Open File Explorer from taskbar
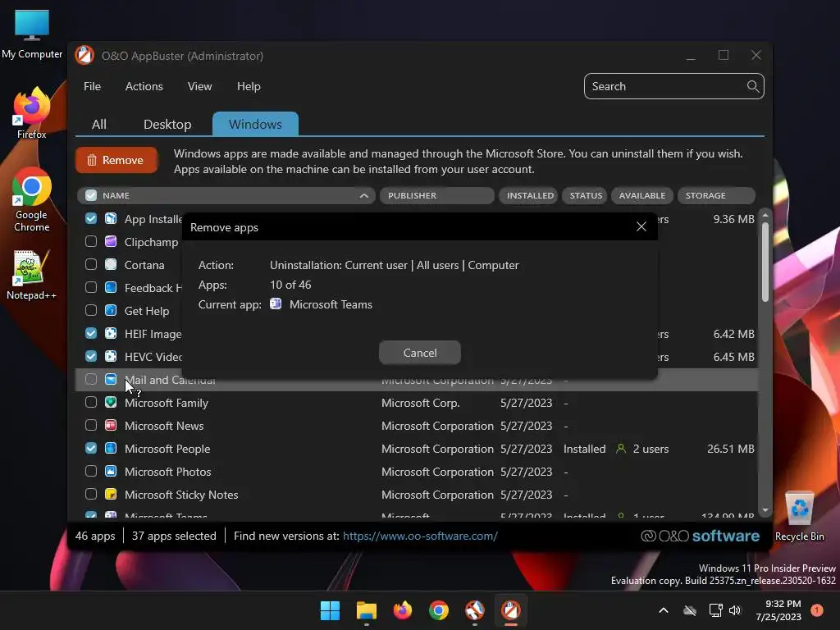 pyautogui.click(x=367, y=610)
